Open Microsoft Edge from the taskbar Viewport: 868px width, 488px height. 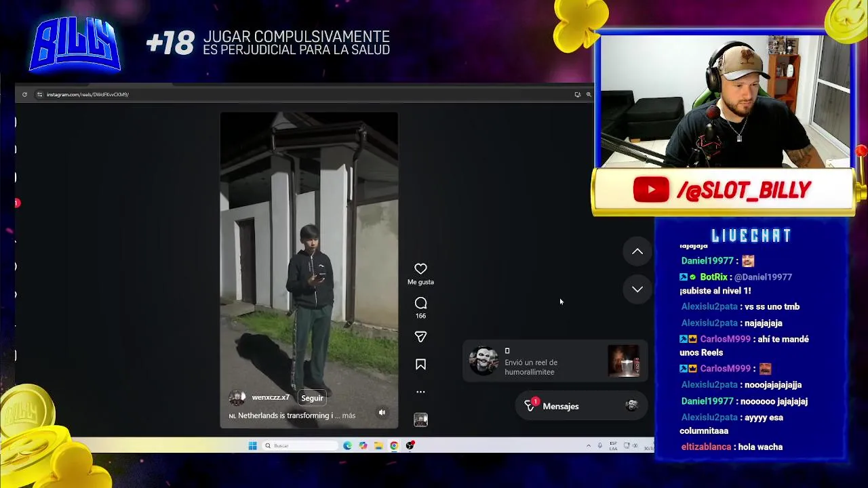[x=347, y=445]
